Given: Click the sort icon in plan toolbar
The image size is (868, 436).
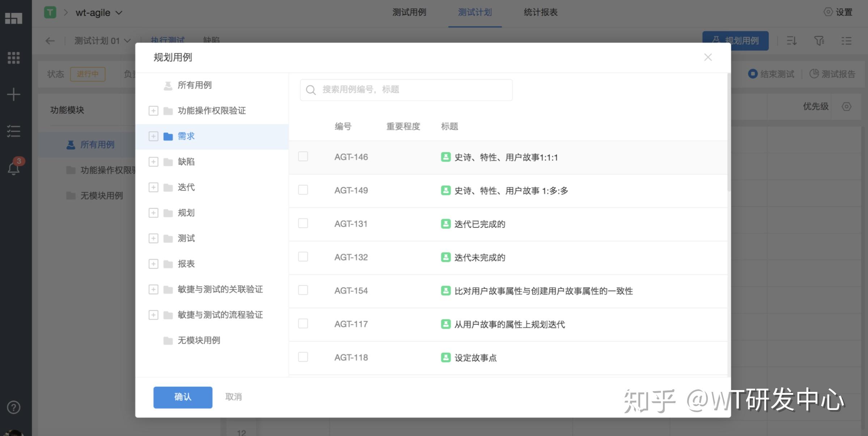Looking at the screenshot, I should [792, 40].
